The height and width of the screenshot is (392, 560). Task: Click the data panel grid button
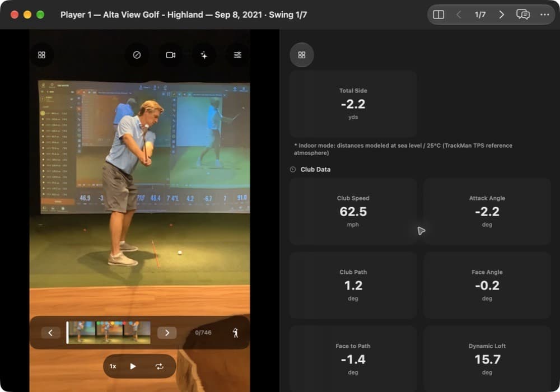pyautogui.click(x=302, y=55)
